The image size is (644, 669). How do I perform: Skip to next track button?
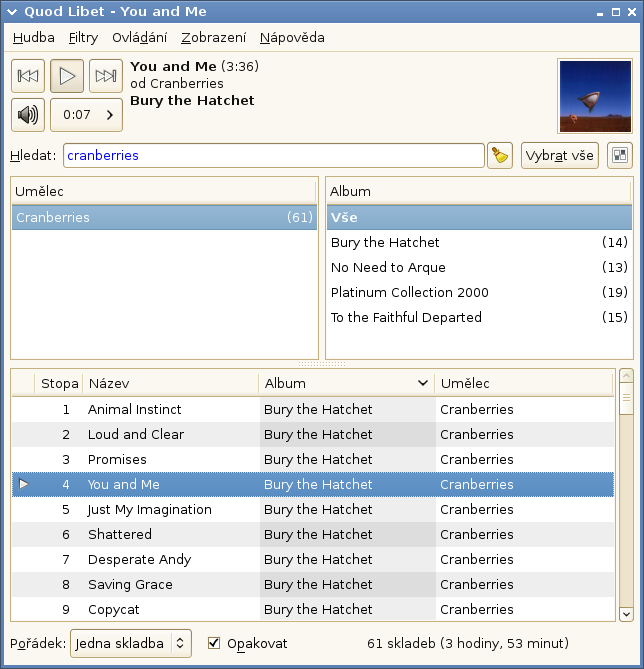[x=106, y=76]
